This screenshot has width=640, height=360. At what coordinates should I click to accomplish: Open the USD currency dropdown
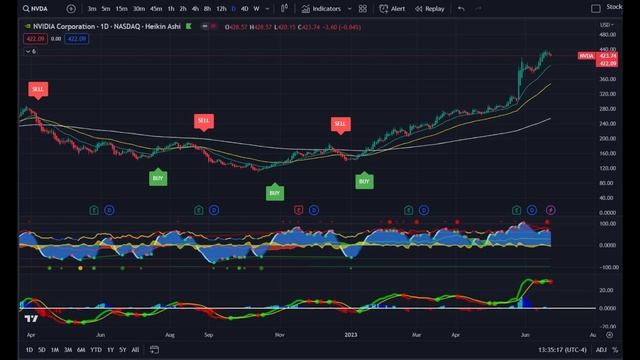(x=607, y=25)
